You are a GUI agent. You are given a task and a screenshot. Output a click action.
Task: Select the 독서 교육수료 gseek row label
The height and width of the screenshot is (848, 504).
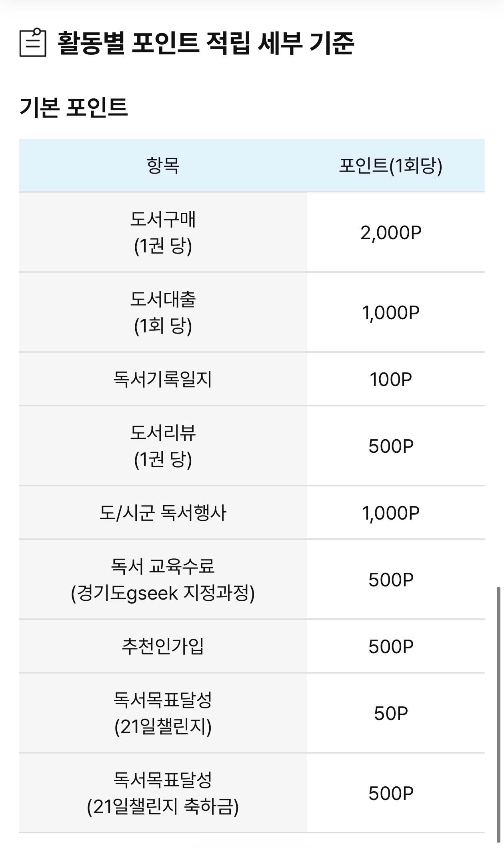163,580
